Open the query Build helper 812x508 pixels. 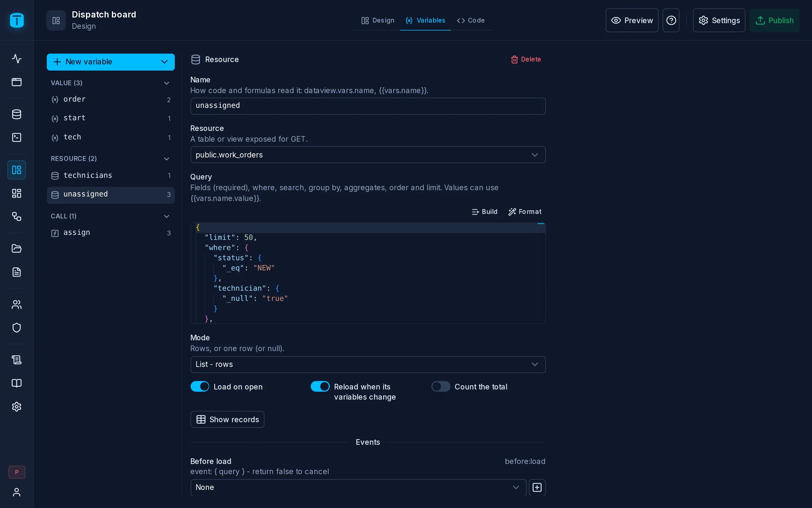coord(484,212)
